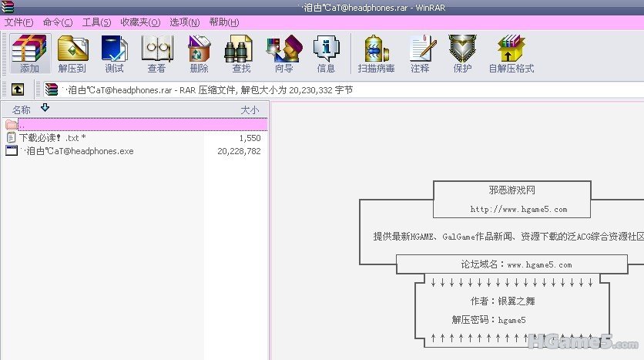The height and width of the screenshot is (360, 644).
Task: Open the Help (帮助) menu
Action: tap(224, 22)
